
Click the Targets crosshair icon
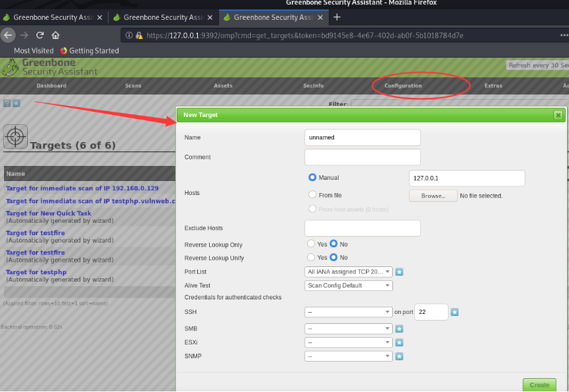point(15,137)
